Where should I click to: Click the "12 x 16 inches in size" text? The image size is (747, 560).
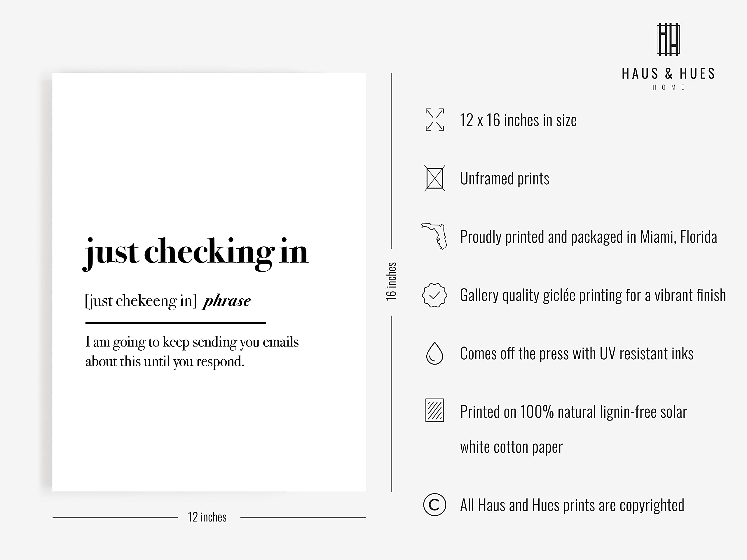click(518, 120)
